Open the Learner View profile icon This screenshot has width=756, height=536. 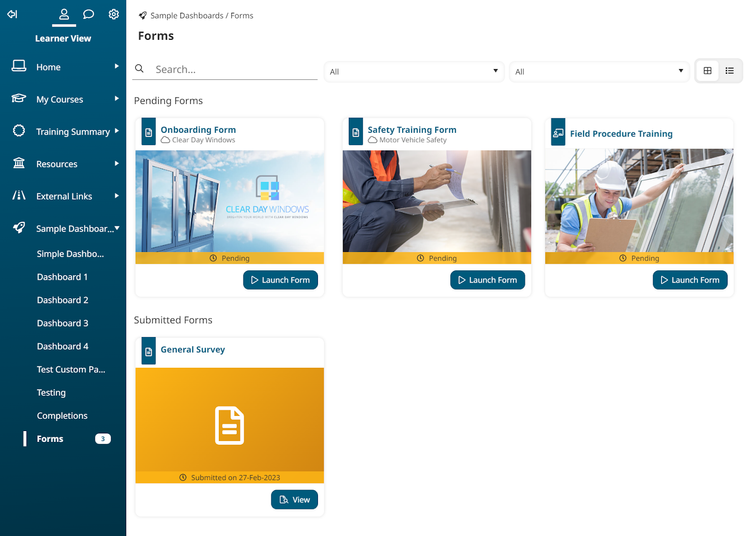click(x=64, y=14)
